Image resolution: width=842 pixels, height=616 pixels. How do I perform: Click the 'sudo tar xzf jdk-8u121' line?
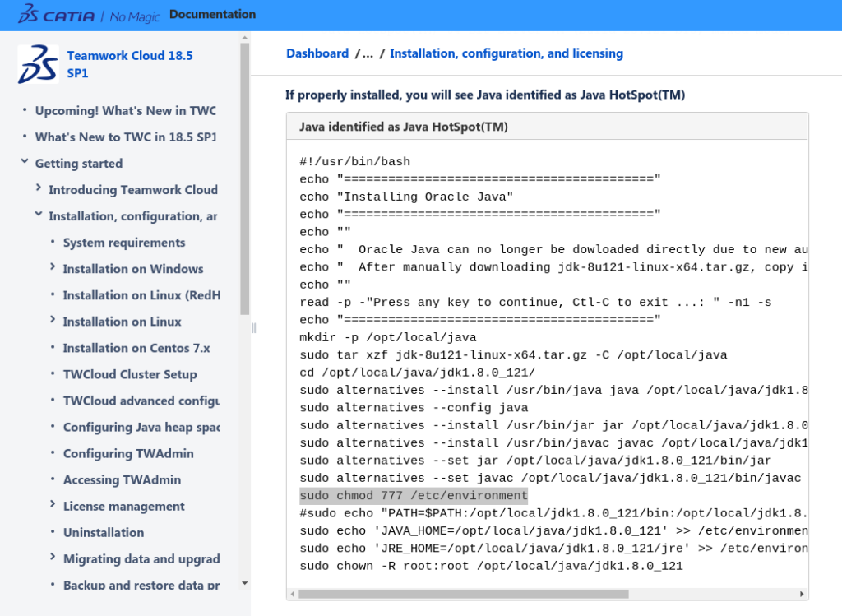click(513, 355)
